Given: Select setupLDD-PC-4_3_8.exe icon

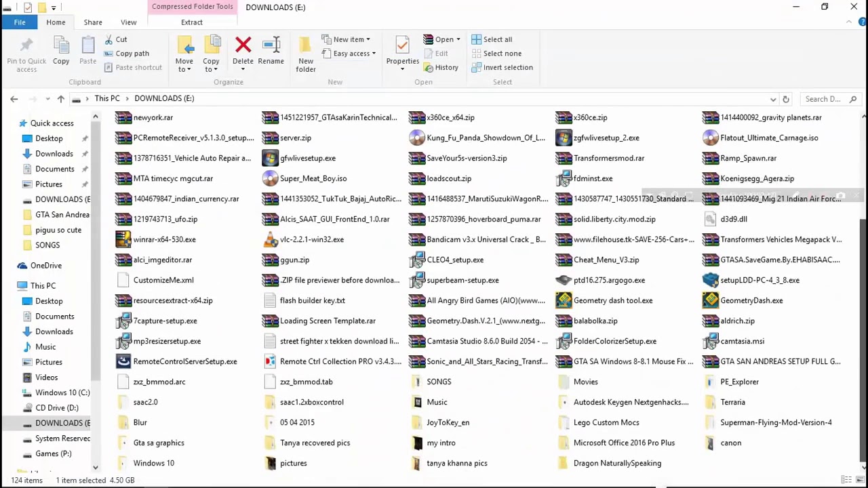Looking at the screenshot, I should click(710, 280).
